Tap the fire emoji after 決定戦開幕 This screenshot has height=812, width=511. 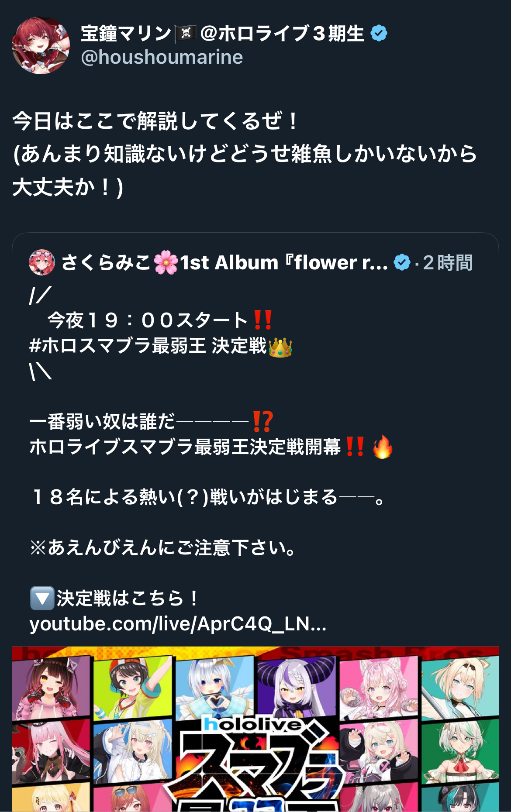(383, 447)
